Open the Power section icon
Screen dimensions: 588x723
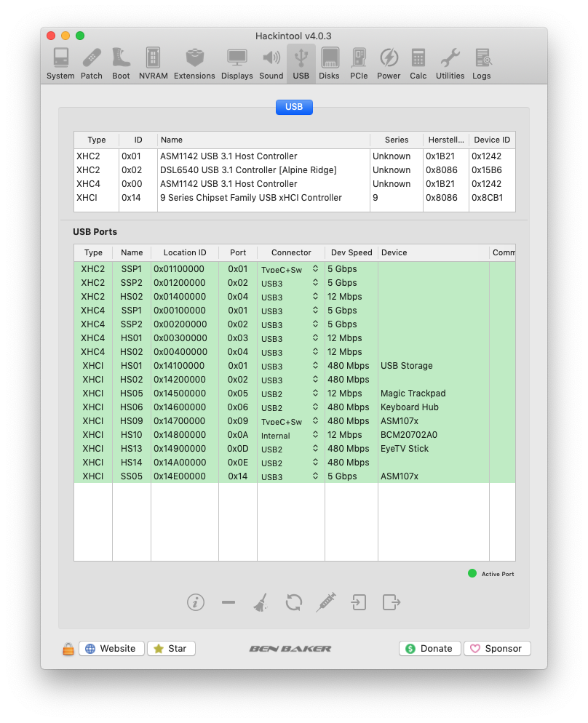tap(389, 63)
